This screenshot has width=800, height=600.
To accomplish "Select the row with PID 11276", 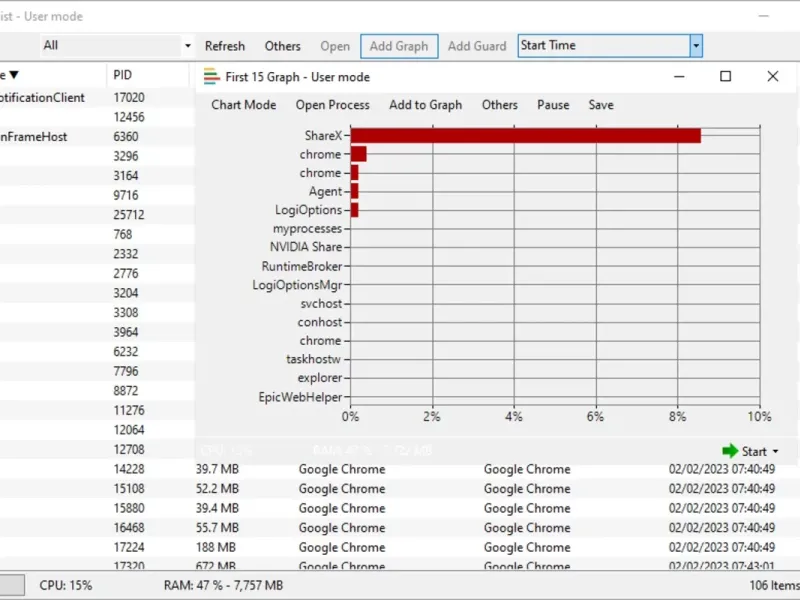I will 97,411.
